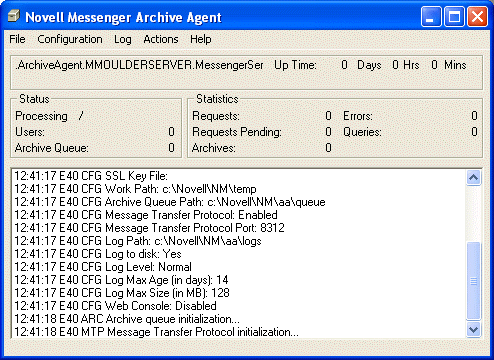Click the Statistics group heading
This screenshot has width=494, height=360.
(217, 99)
